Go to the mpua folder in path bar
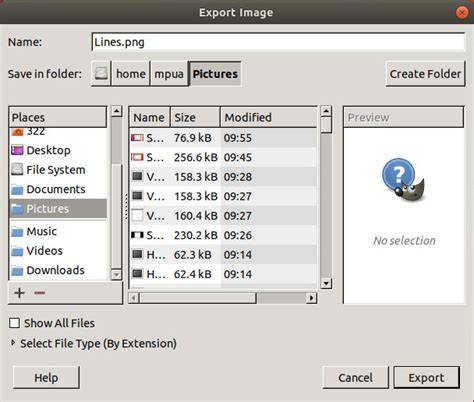The image size is (474, 402). coord(169,73)
